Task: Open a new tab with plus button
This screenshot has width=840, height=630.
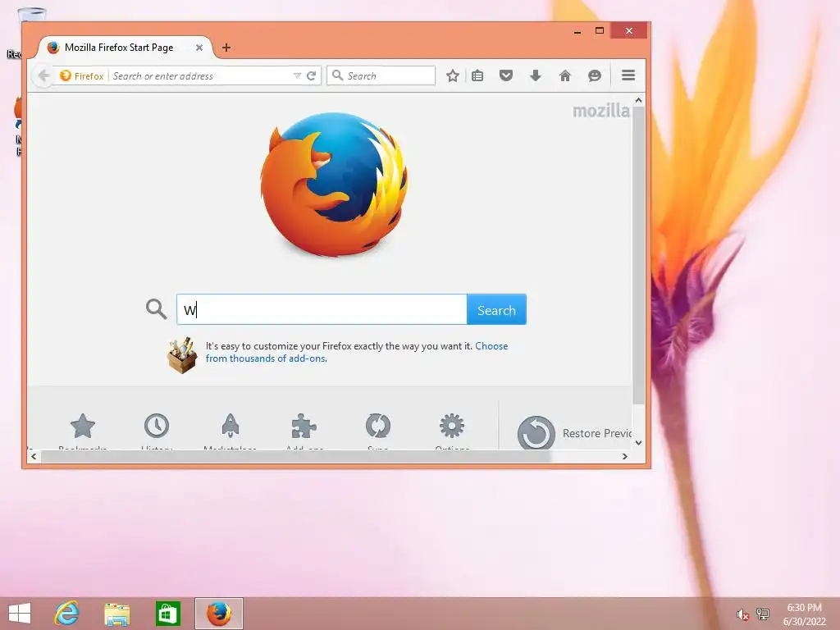Action: point(226,48)
